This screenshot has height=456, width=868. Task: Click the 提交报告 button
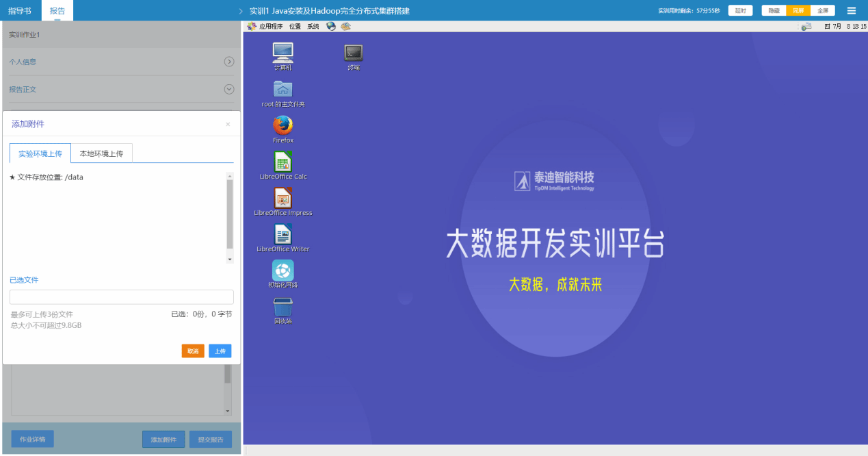(x=211, y=439)
